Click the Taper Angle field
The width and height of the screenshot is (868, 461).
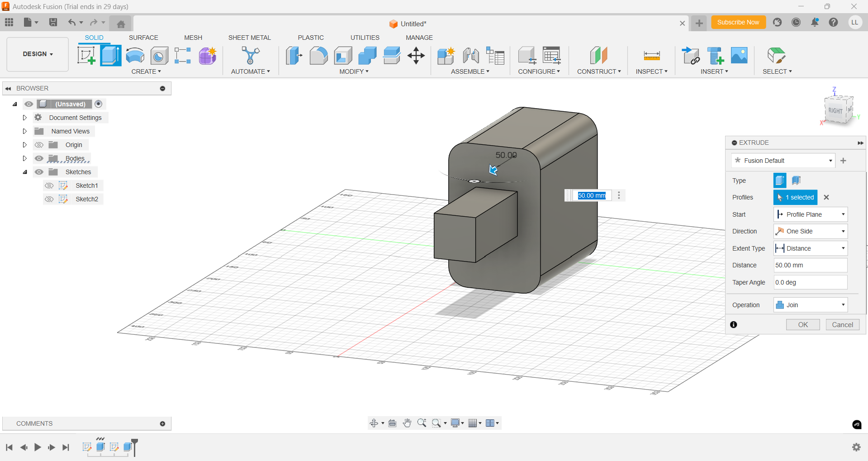click(x=810, y=282)
